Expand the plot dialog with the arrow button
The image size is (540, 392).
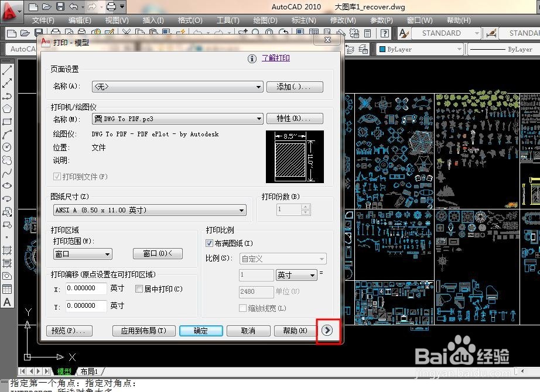[327, 331]
